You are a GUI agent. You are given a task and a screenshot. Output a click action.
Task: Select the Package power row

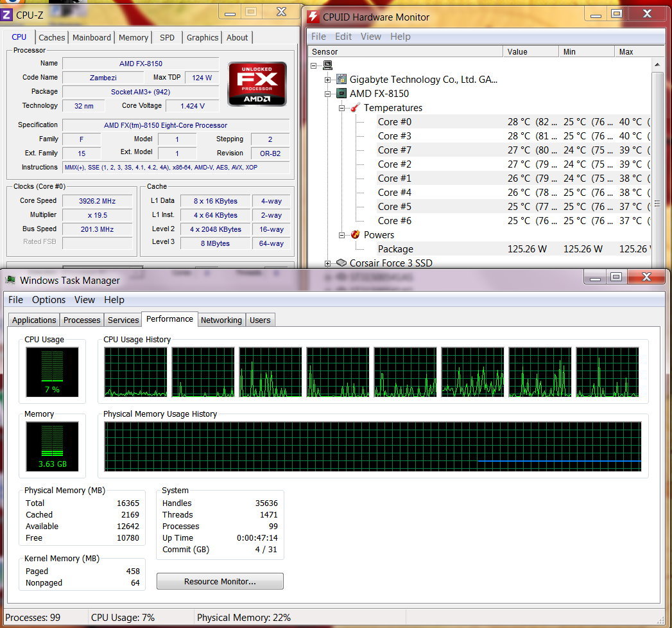pyautogui.click(x=514, y=249)
